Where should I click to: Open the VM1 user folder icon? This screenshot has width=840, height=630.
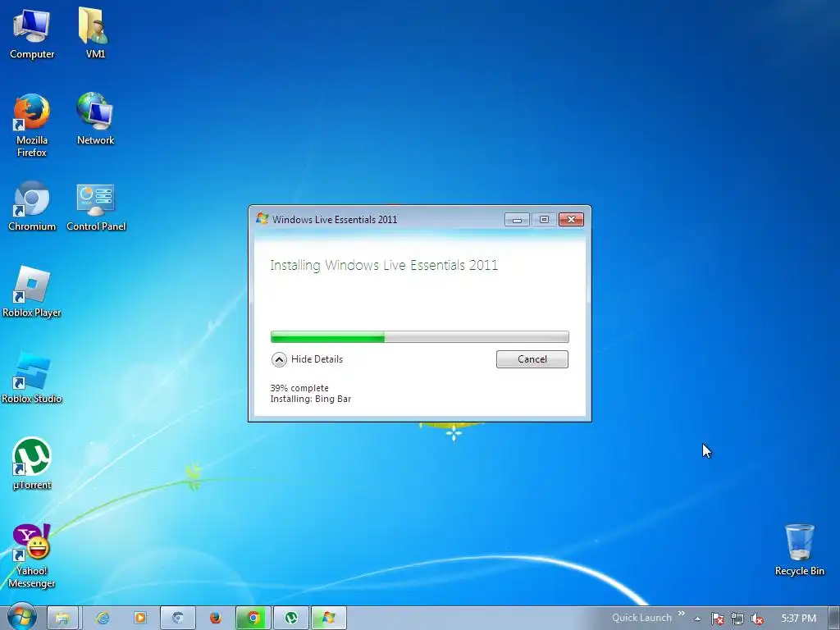[95, 33]
